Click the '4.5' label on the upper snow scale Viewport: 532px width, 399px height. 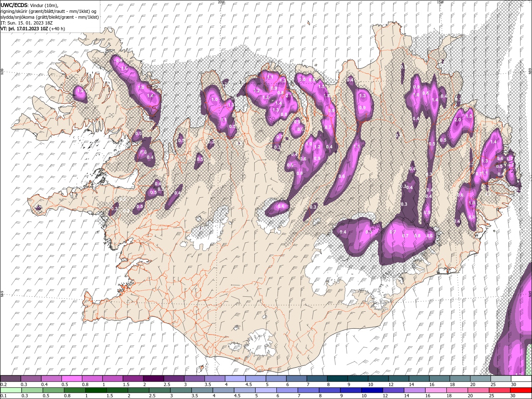point(249,384)
